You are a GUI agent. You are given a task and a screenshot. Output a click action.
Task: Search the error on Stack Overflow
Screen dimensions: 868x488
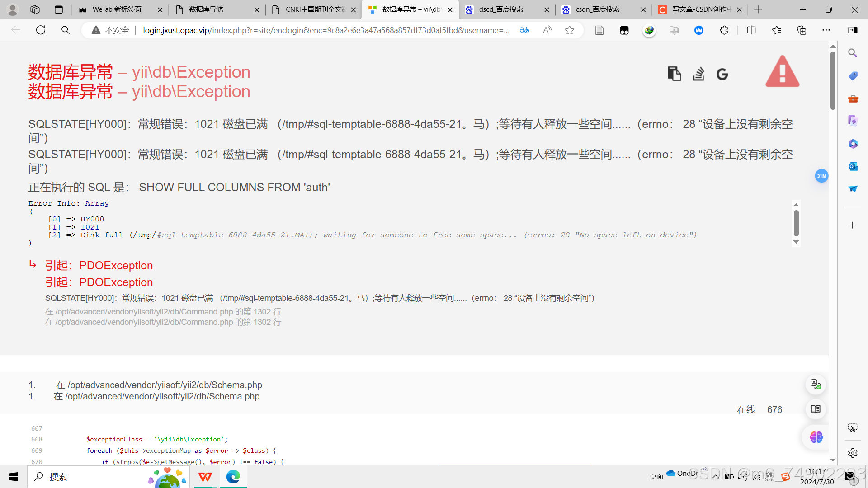[698, 74]
